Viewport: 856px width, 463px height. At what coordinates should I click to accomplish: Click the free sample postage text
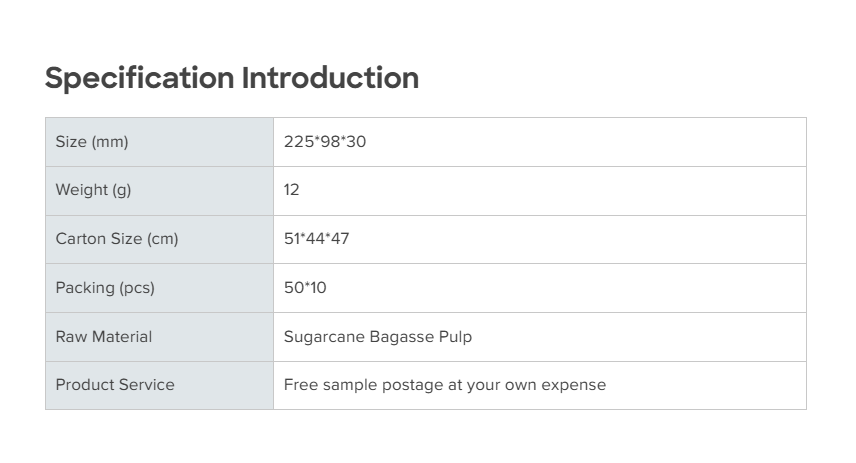444,385
